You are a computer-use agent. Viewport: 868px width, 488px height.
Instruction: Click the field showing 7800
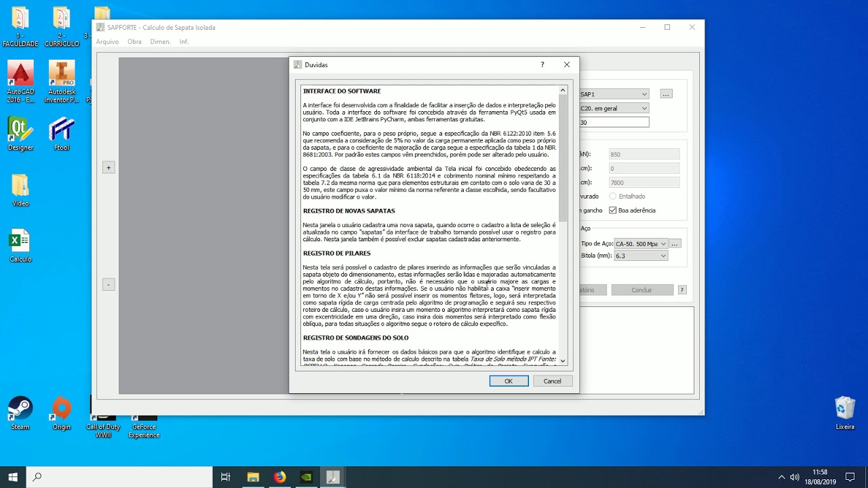point(644,182)
